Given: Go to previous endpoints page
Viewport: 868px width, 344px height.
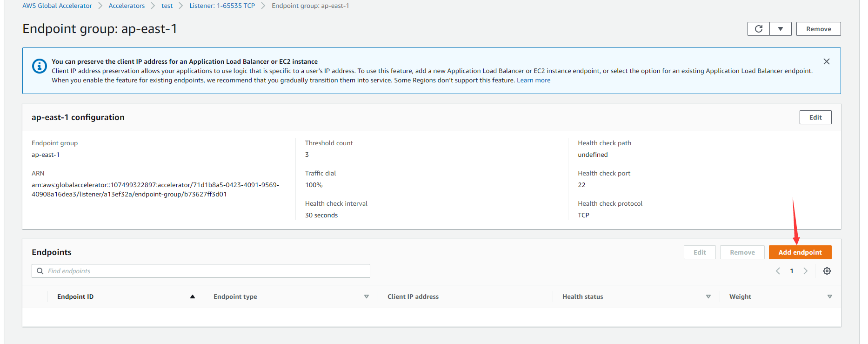Looking at the screenshot, I should [778, 271].
